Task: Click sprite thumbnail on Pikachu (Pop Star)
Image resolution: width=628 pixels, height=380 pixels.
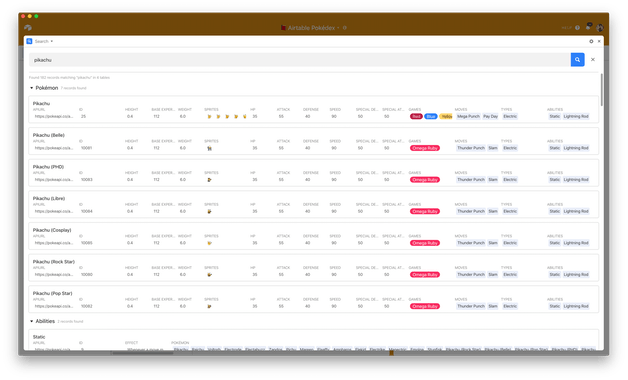Action: [209, 306]
